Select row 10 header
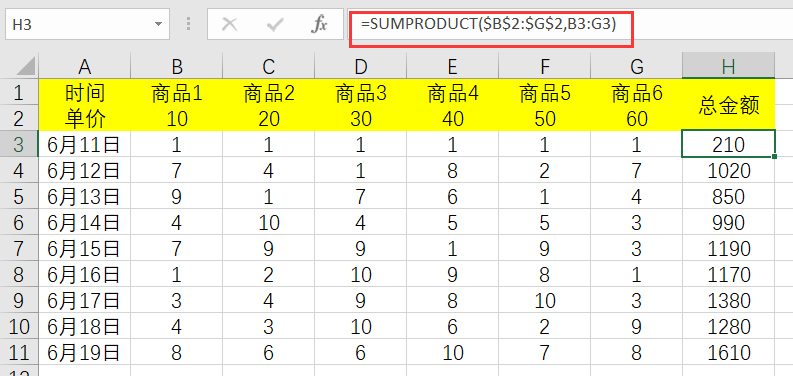The height and width of the screenshot is (376, 793). point(19,326)
